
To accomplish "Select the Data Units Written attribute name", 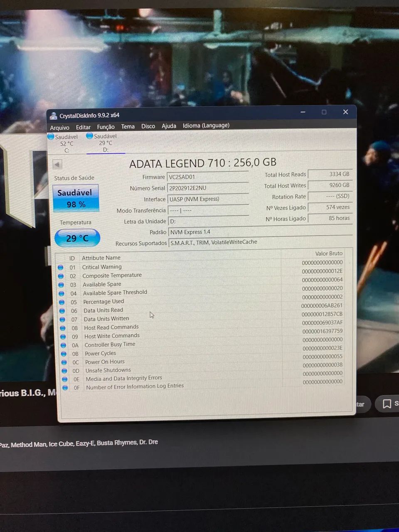I will tap(106, 319).
